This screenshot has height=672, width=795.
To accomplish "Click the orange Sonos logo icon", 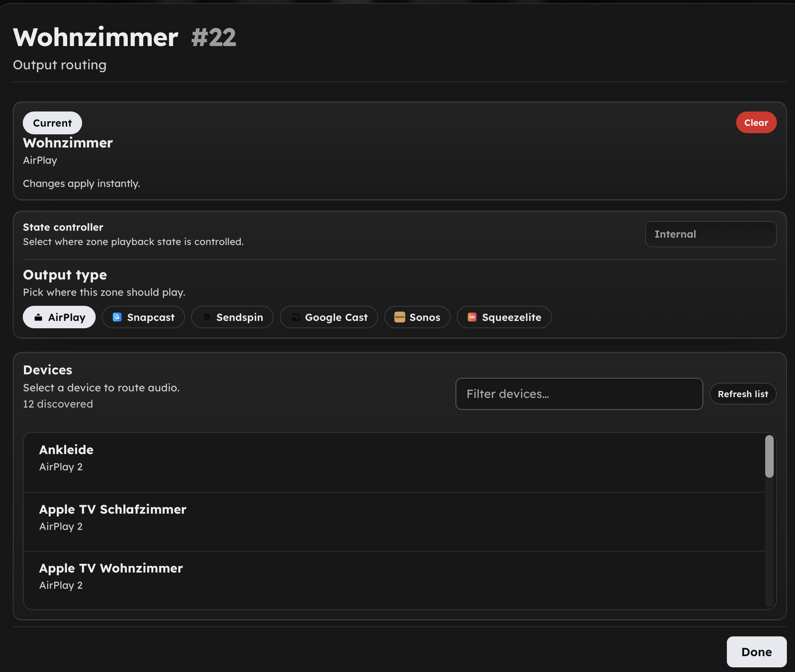I will point(399,317).
